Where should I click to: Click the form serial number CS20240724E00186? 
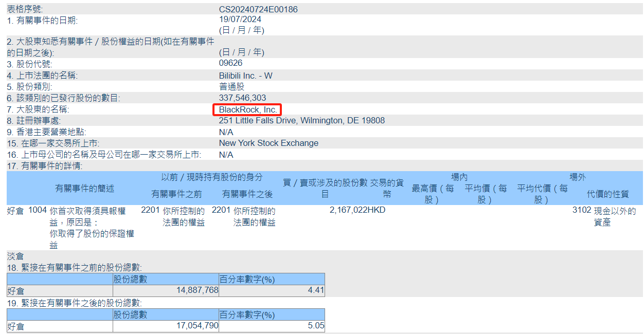click(258, 9)
